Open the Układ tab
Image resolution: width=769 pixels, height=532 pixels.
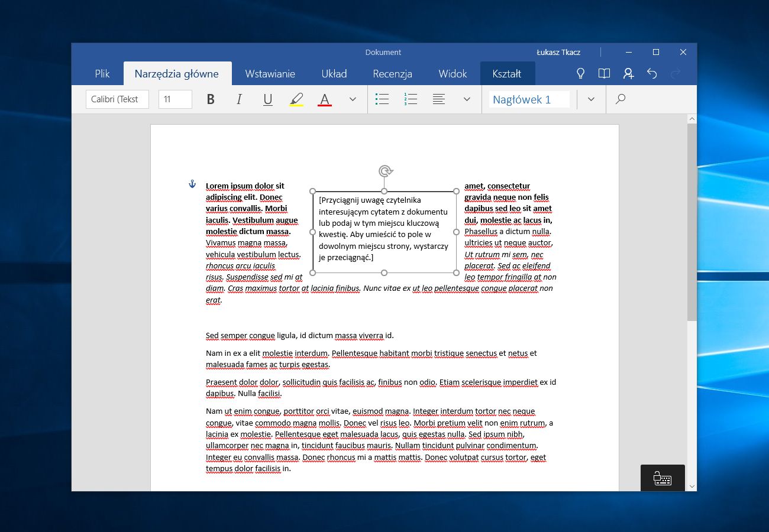334,74
